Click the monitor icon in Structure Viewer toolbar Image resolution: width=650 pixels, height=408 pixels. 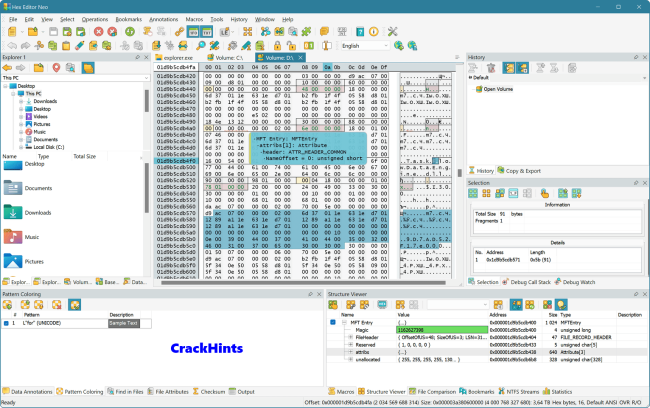pos(382,305)
